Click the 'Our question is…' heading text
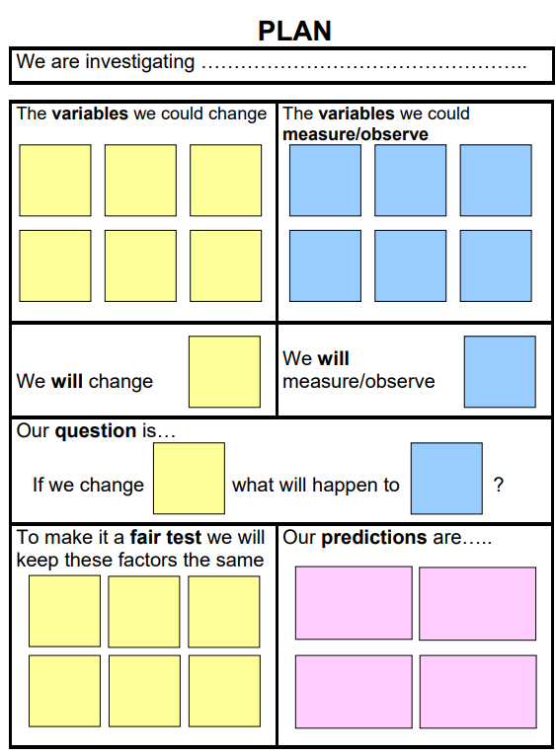556x756 pixels. point(96,430)
